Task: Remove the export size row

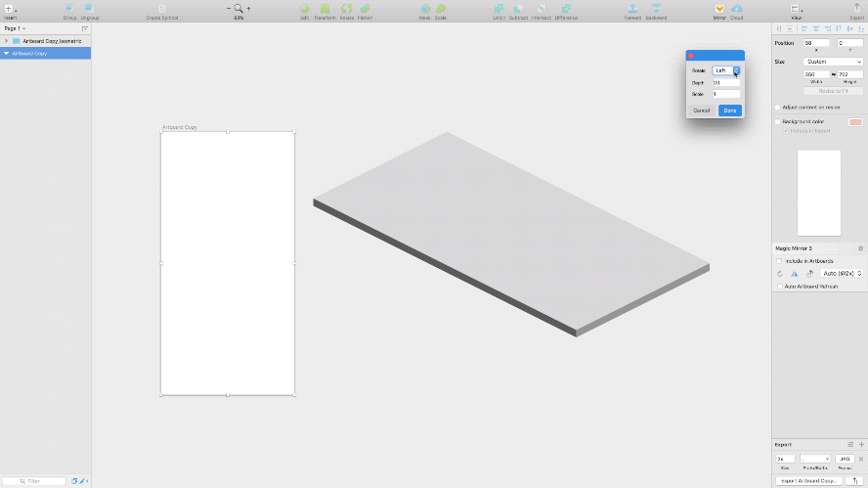Action: coord(861,459)
